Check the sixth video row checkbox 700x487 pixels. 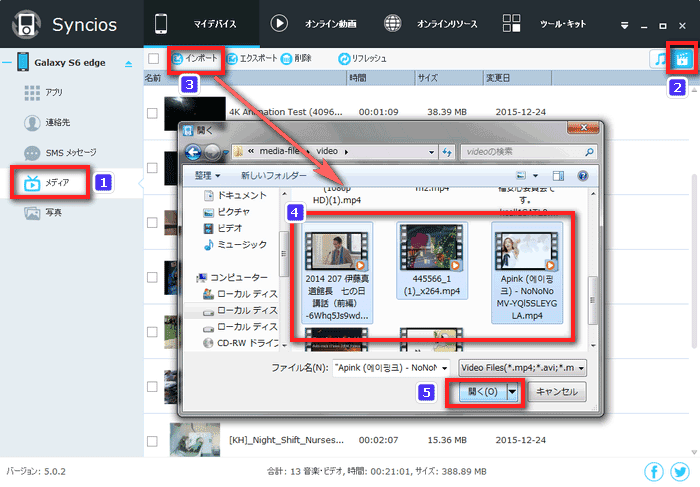click(152, 387)
